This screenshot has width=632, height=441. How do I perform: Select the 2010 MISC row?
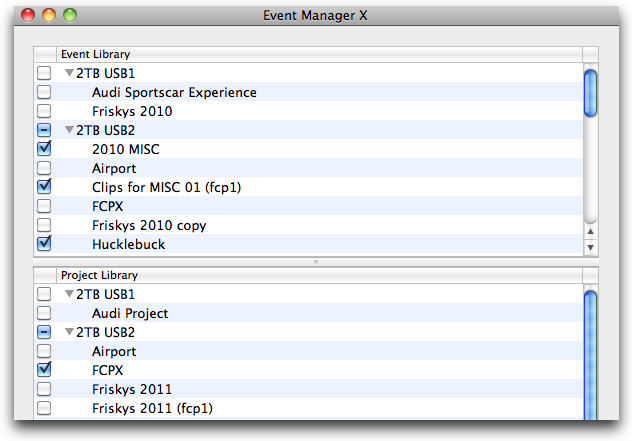pyautogui.click(x=308, y=149)
